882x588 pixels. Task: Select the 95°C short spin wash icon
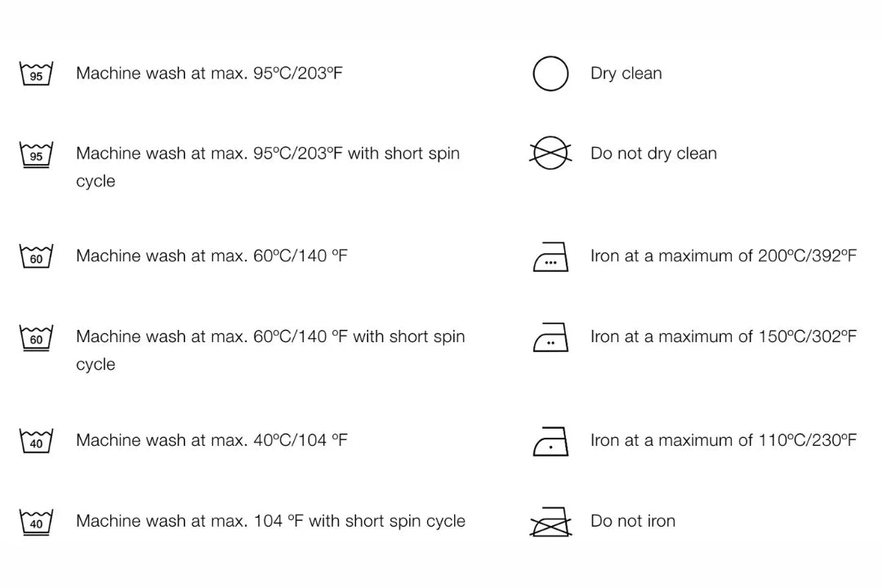tap(36, 154)
